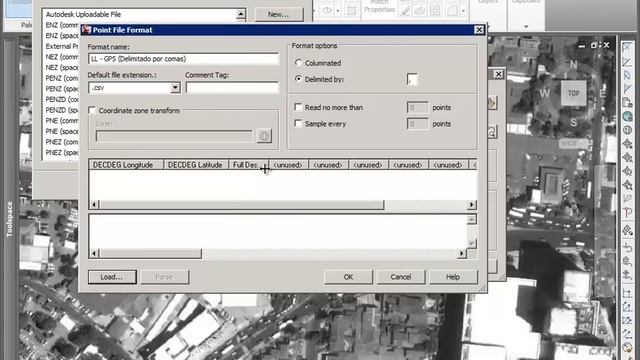Select the External Pr list entry

tap(62, 46)
